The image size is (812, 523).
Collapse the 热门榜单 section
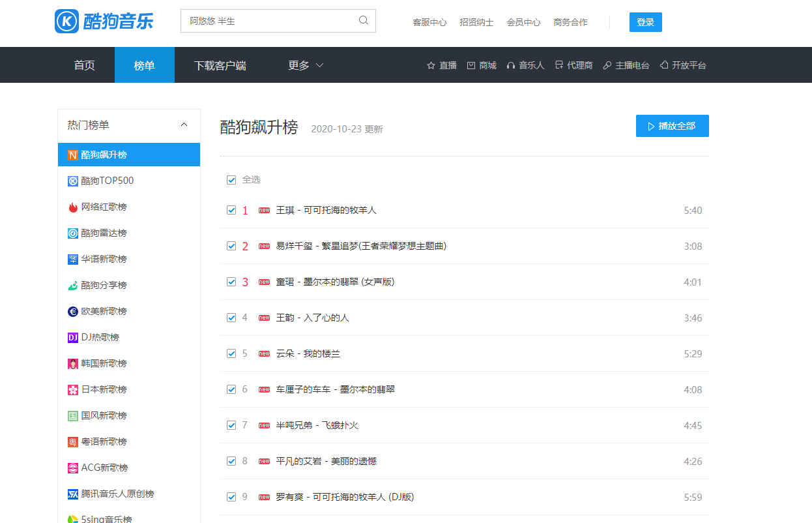tap(184, 124)
